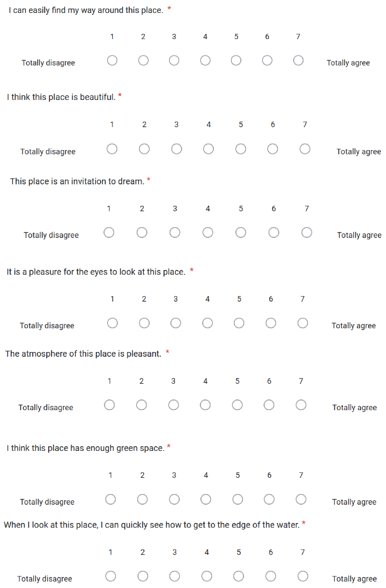
Task: Select rating 1 for 'easily find my way around'
Action: pos(112,60)
